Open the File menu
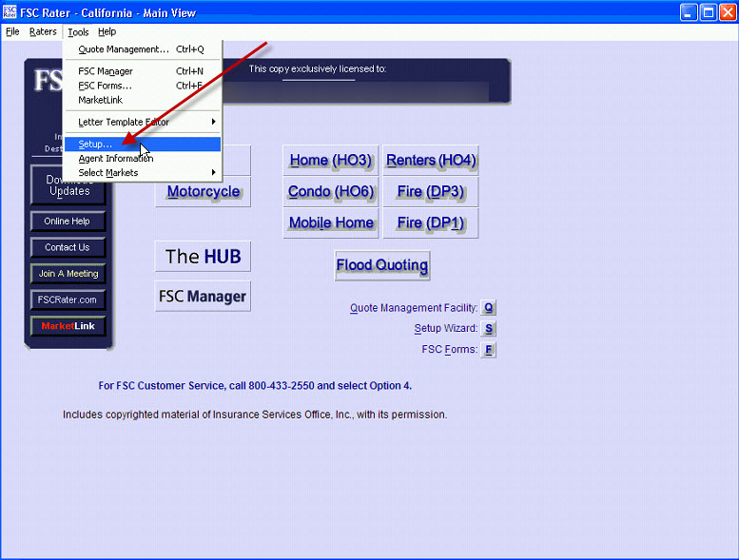 12,31
